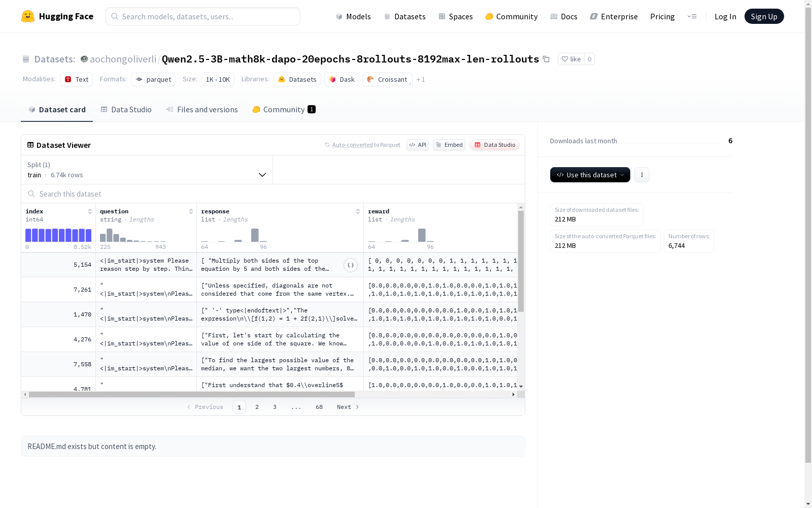This screenshot has height=508, width=812.
Task: Sort the index column
Action: [x=90, y=211]
